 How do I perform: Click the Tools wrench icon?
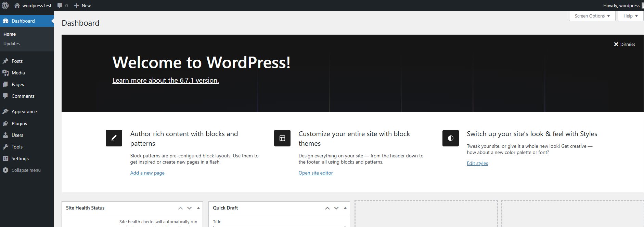pyautogui.click(x=5, y=147)
